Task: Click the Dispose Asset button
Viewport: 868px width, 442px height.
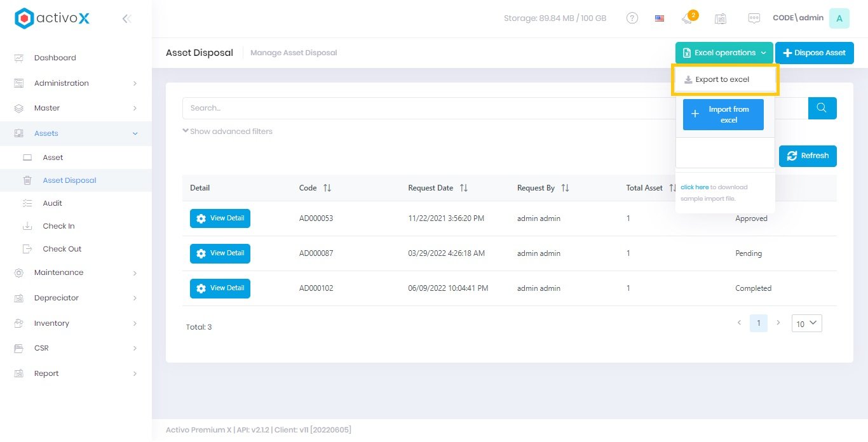Action: [x=814, y=53]
